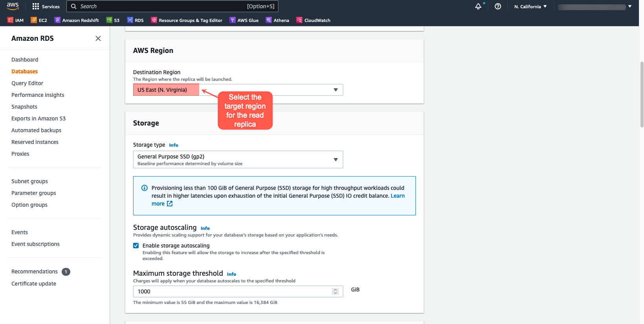Open the AWS Glue shortcut icon
The image size is (644, 324).
point(232,20)
